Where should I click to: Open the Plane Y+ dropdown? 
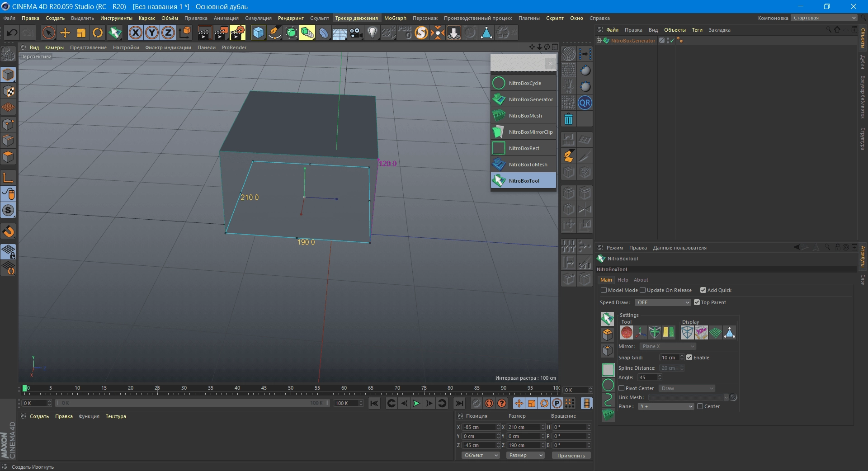(x=666, y=406)
